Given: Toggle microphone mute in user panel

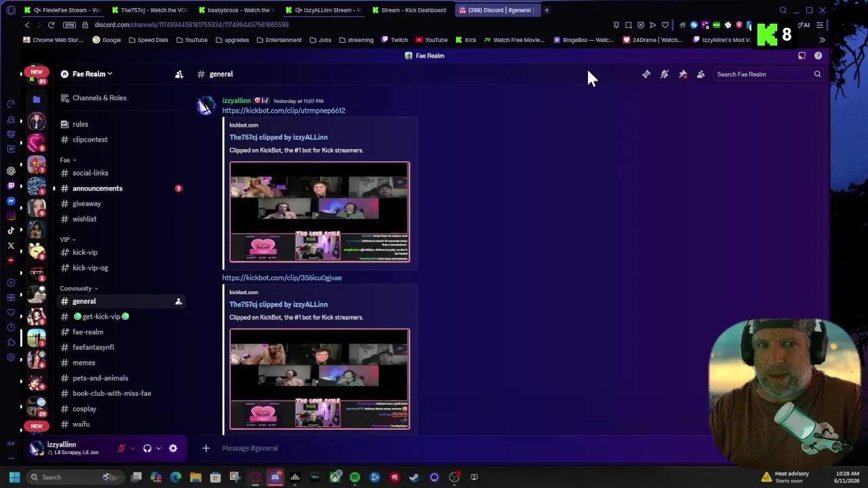Looking at the screenshot, I should [x=121, y=448].
